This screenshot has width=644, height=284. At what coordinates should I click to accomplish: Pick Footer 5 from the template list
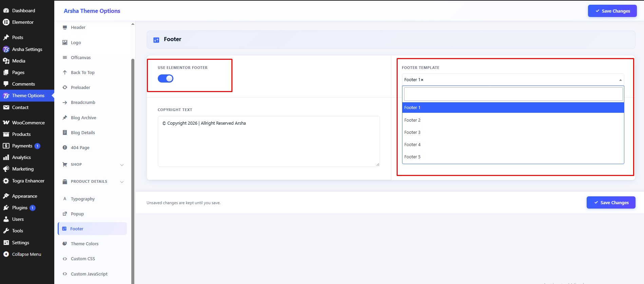pyautogui.click(x=513, y=157)
